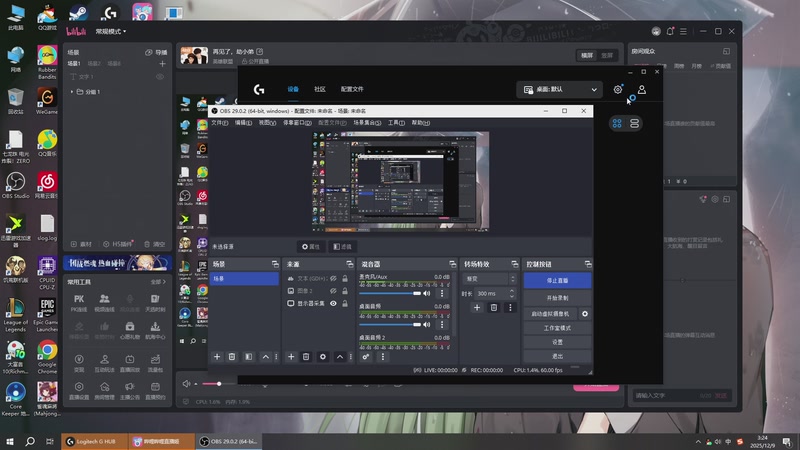Delete scene transition with trash icon
800x450 pixels.
click(x=493, y=308)
